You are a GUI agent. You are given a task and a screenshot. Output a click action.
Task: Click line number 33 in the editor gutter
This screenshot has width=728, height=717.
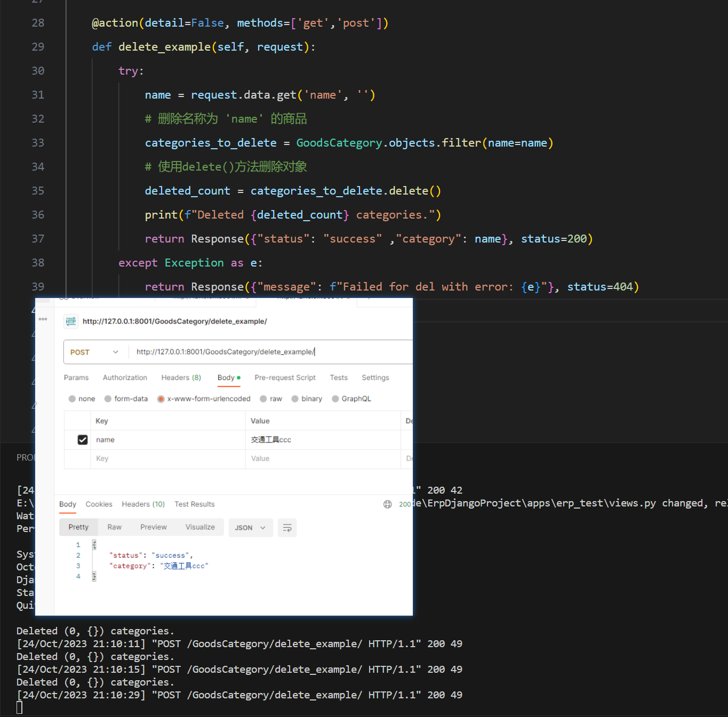pos(38,143)
